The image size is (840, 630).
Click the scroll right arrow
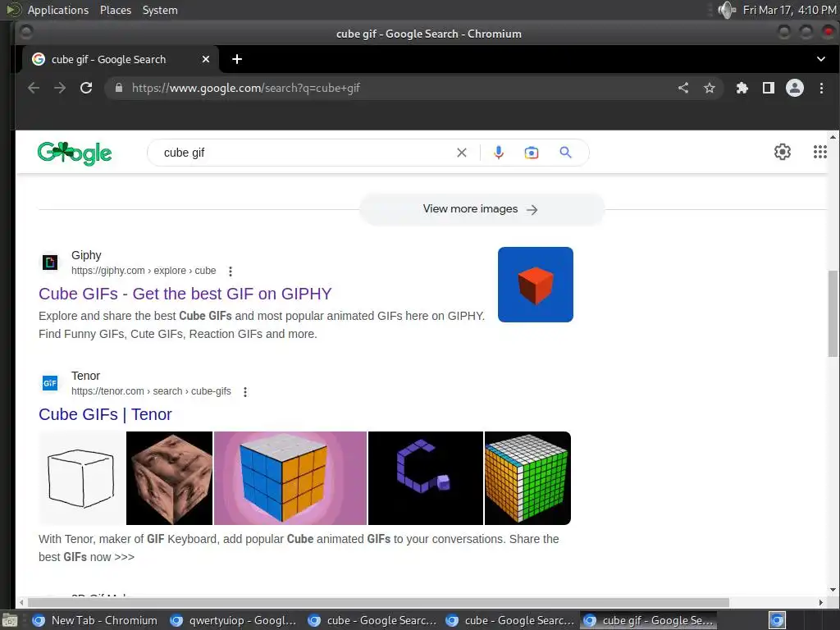[820, 602]
